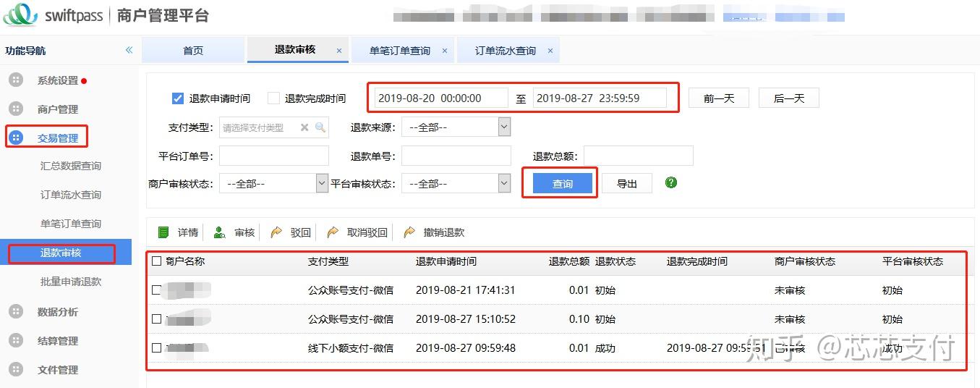Open 商户审核状态 dropdown
The height and width of the screenshot is (388, 980).
(274, 184)
